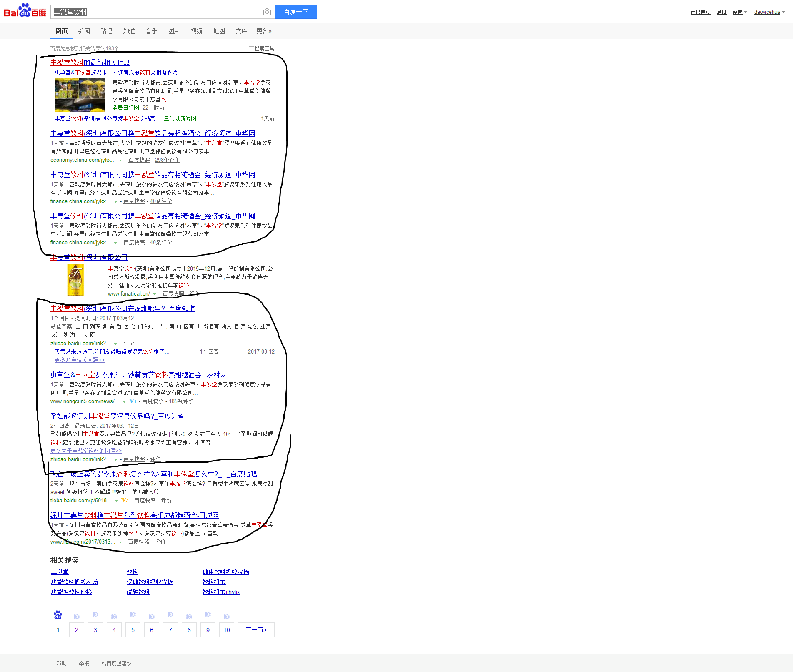This screenshot has height=672, width=793.
Task: Switch to the 音乐 tab
Action: 151,31
